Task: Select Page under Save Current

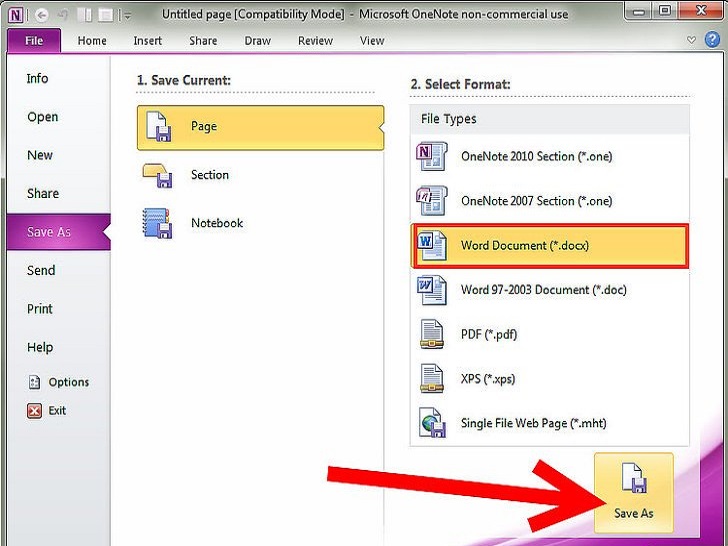Action: [x=260, y=128]
